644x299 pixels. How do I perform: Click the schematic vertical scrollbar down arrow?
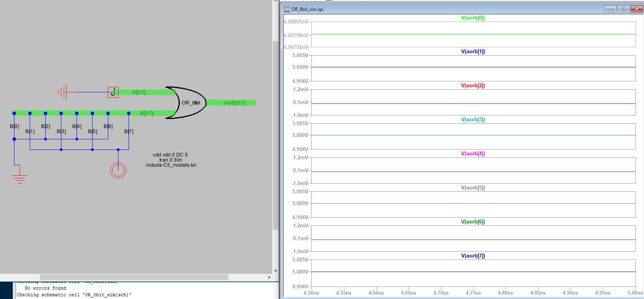[275, 270]
